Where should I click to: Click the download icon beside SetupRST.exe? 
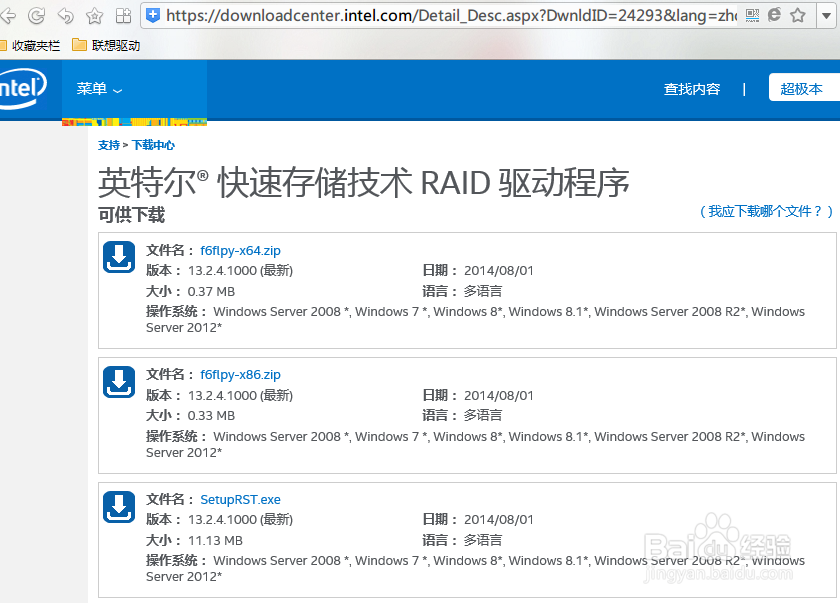[119, 507]
